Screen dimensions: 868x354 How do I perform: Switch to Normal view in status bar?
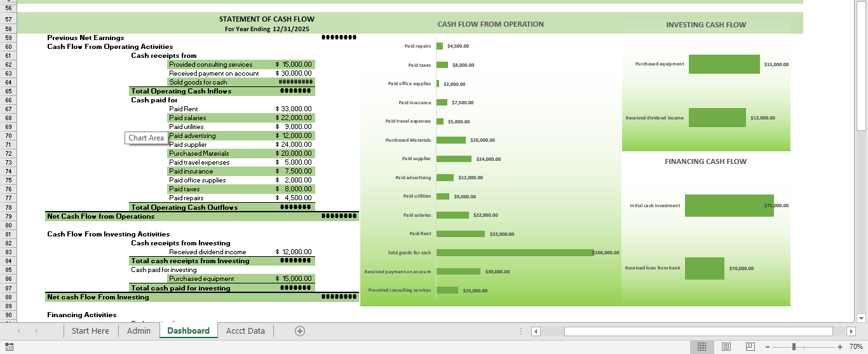pyautogui.click(x=702, y=346)
